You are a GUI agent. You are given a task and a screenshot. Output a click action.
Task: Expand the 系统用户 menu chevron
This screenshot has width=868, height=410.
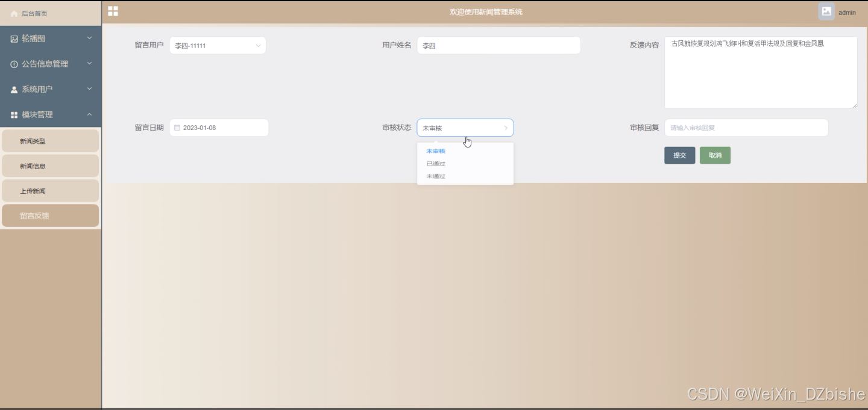point(89,89)
